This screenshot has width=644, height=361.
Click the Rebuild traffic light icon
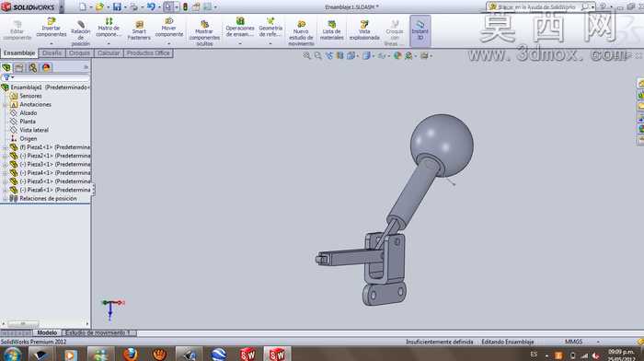point(185,7)
